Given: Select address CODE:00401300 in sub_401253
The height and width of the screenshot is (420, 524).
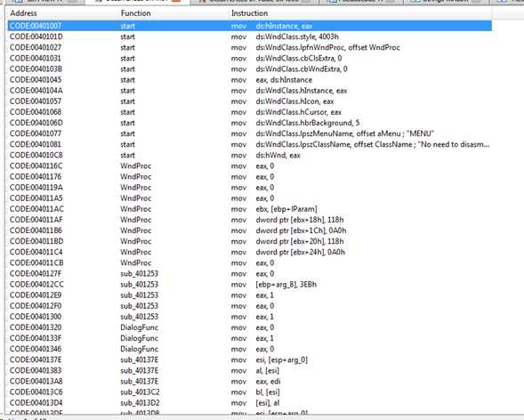Looking at the screenshot, I should point(36,317).
